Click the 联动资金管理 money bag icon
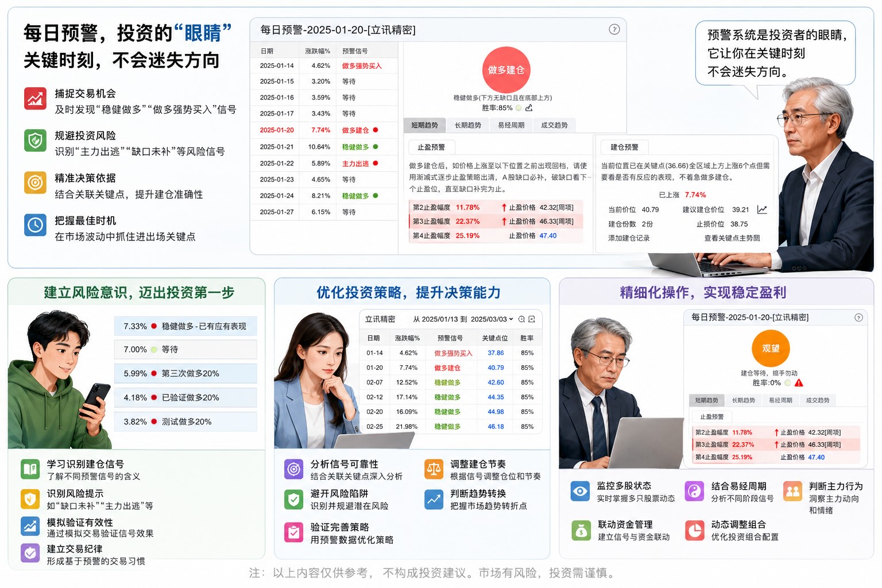Screen dimensions: 882x588 (x=581, y=530)
